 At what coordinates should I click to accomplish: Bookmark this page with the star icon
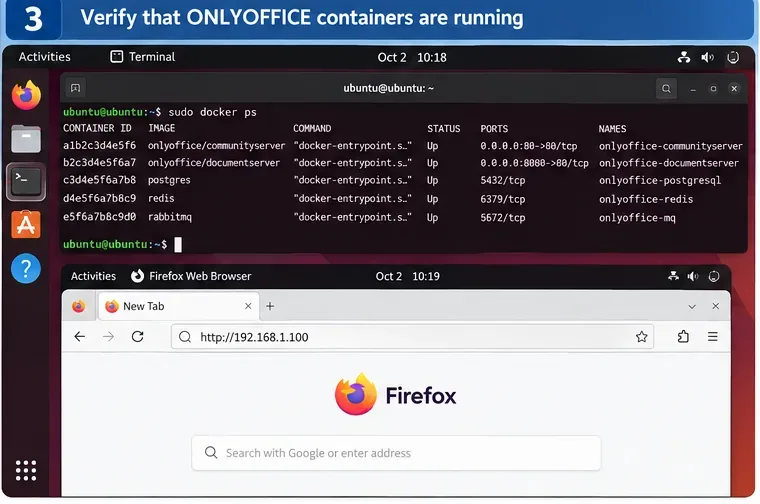coord(642,337)
